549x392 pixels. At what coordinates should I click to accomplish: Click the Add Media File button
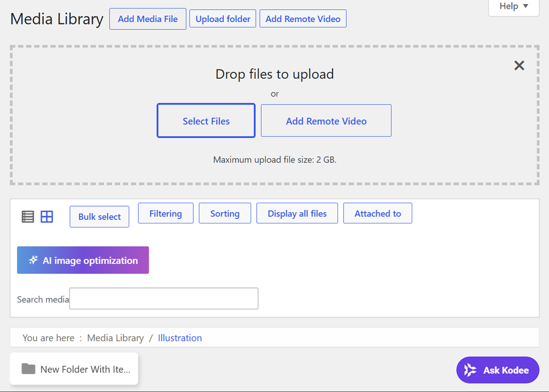pyautogui.click(x=148, y=19)
